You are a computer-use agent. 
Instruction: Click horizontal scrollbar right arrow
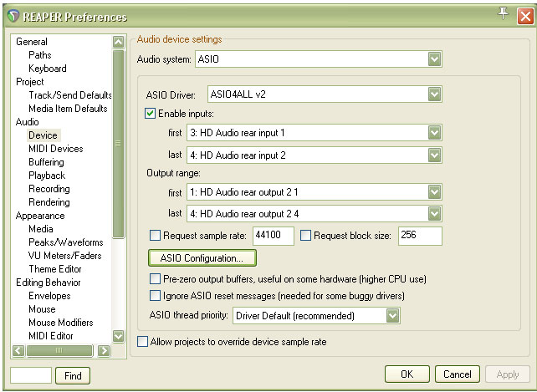pyautogui.click(x=104, y=350)
